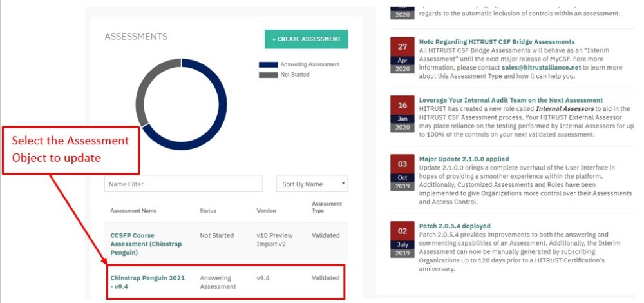The width and height of the screenshot is (644, 303).
Task: Open the HITRUST CSF Bridge Assessments note
Action: coord(497,42)
